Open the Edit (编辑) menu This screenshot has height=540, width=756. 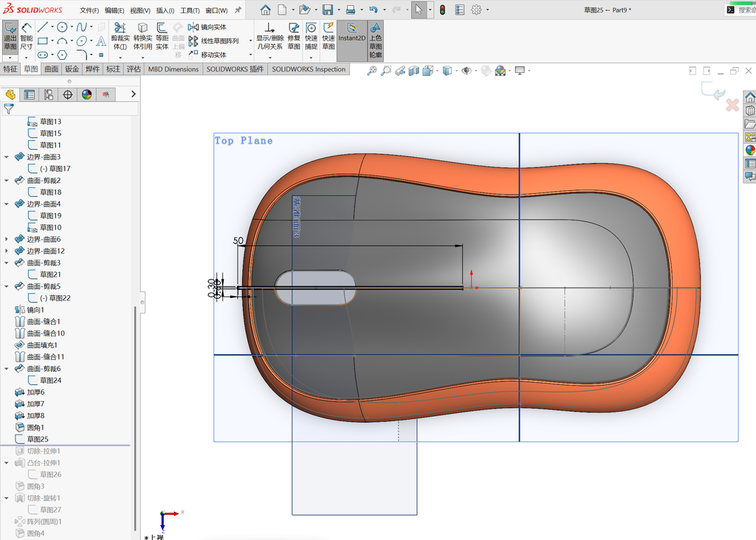(x=114, y=10)
